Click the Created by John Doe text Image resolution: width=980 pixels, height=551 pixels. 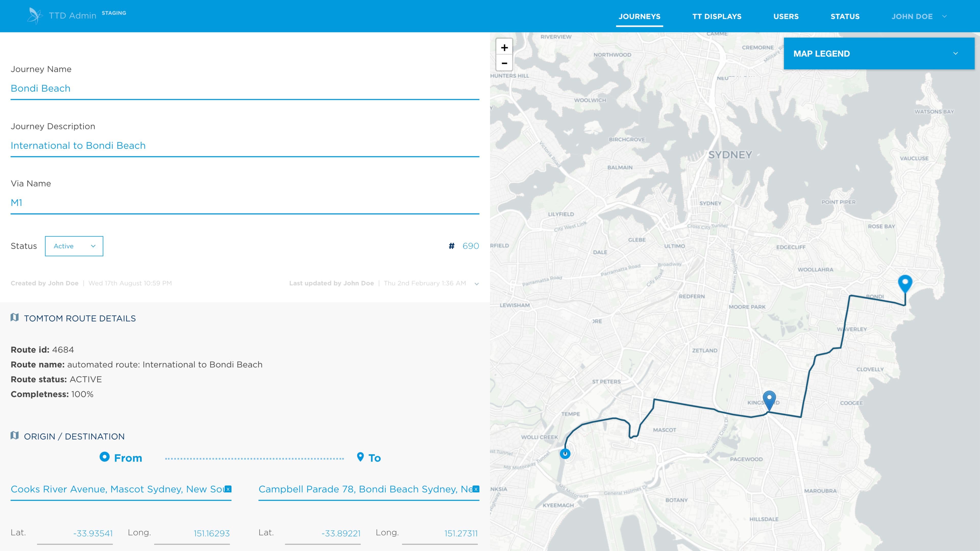click(x=44, y=283)
